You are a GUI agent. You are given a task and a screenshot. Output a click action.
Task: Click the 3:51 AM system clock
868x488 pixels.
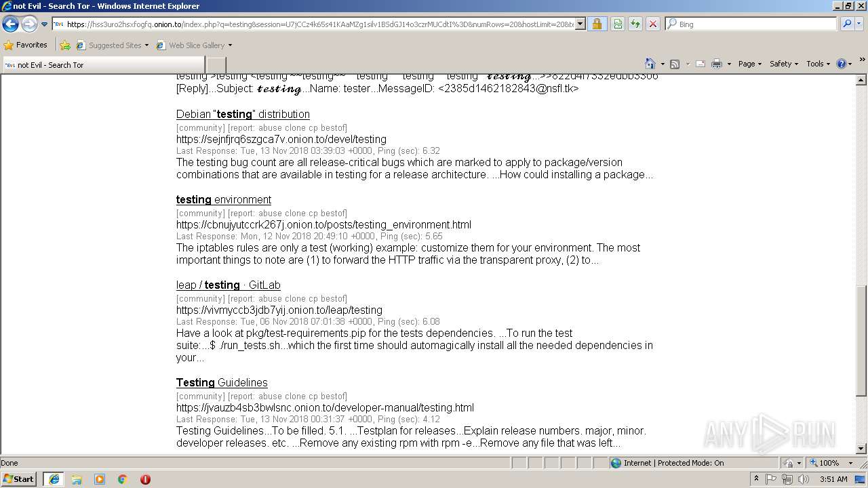(833, 479)
